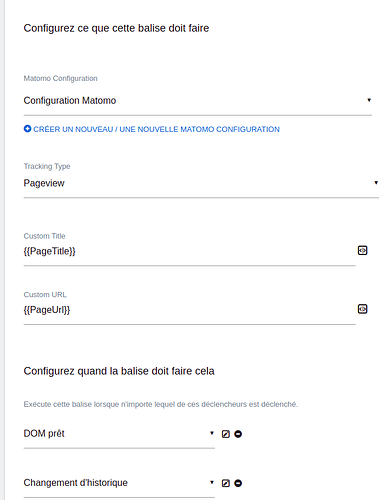Edit the Changement d'historique trigger with pencil icon
The image size is (385, 500).
tap(226, 483)
